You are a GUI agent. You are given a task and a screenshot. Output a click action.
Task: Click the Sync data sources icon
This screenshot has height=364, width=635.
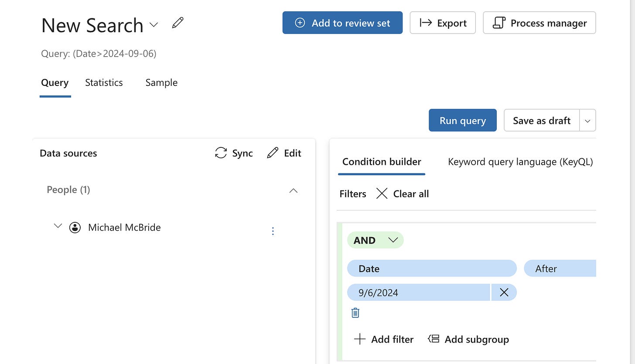(x=221, y=153)
